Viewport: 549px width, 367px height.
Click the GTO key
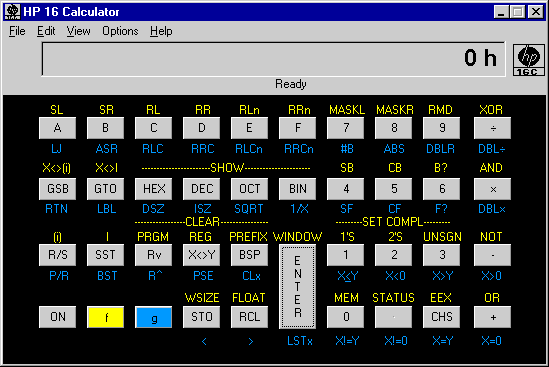click(105, 189)
